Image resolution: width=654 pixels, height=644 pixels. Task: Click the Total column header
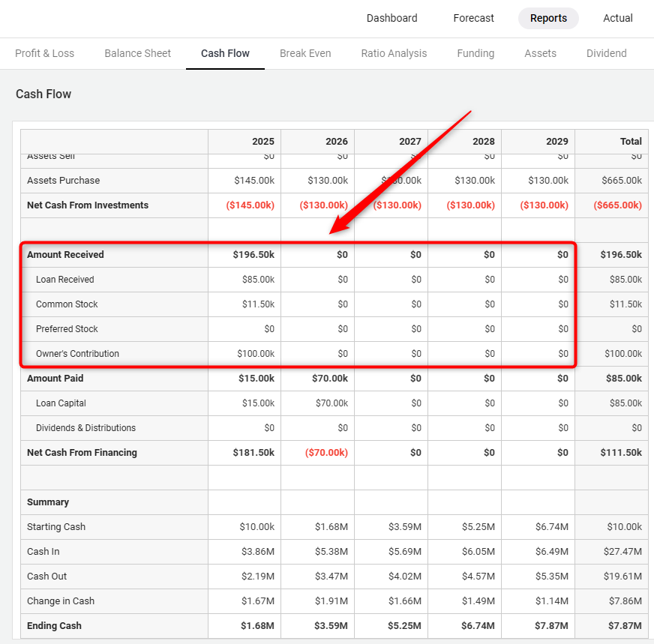(x=631, y=141)
